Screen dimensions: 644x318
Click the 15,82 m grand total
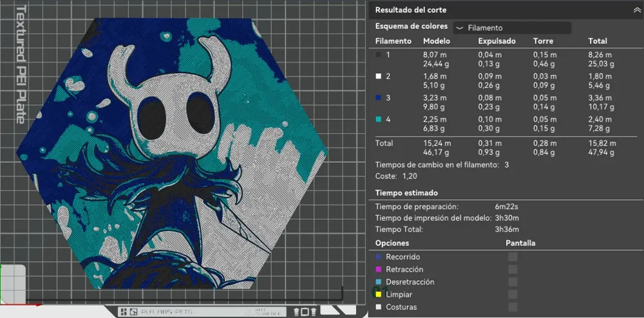(601, 143)
